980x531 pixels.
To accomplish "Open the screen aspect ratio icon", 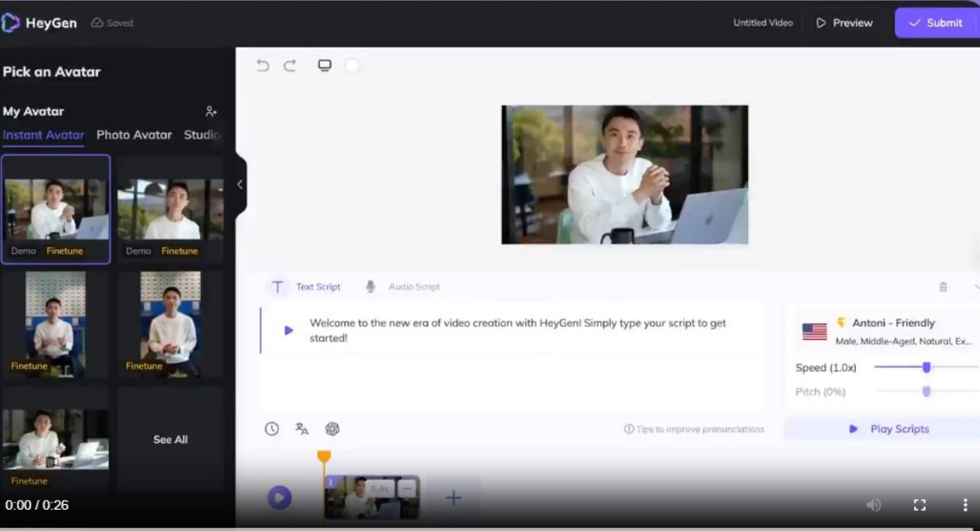I will (x=324, y=65).
